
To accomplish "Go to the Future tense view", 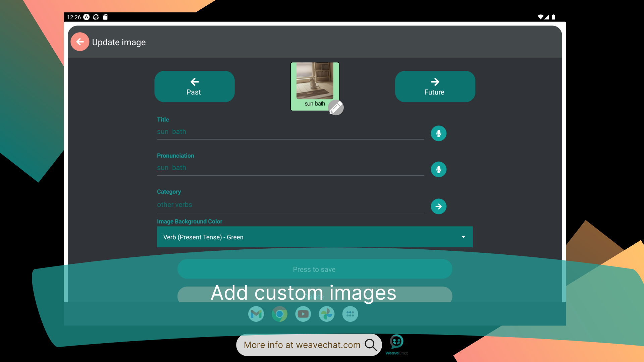I will (435, 86).
